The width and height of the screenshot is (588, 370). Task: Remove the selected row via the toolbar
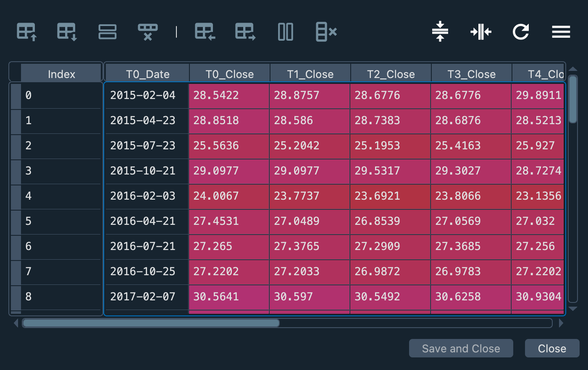point(148,32)
